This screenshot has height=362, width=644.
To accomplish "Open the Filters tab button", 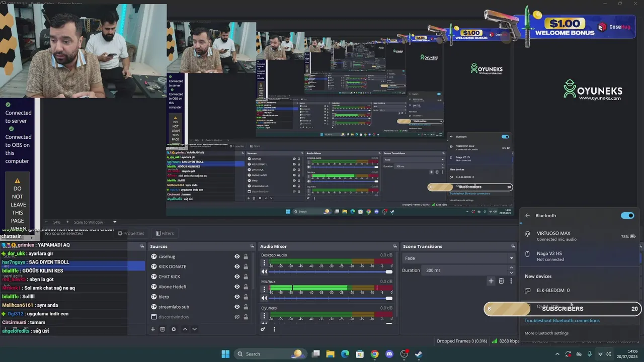I will (165, 233).
